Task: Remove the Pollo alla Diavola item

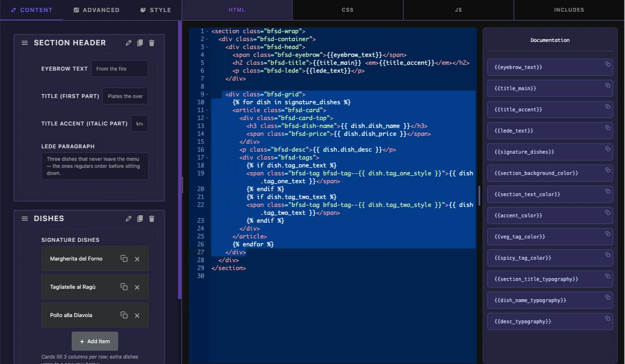Action: tap(137, 315)
